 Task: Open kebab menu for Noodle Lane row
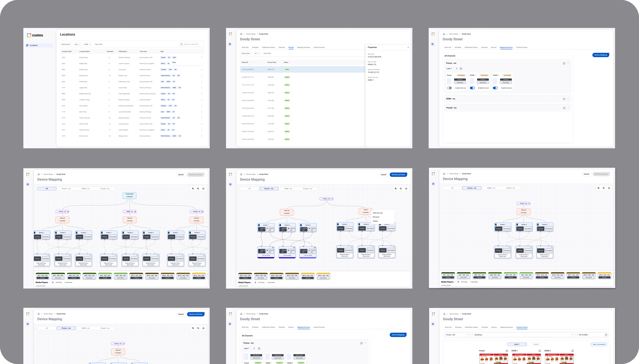point(202,76)
